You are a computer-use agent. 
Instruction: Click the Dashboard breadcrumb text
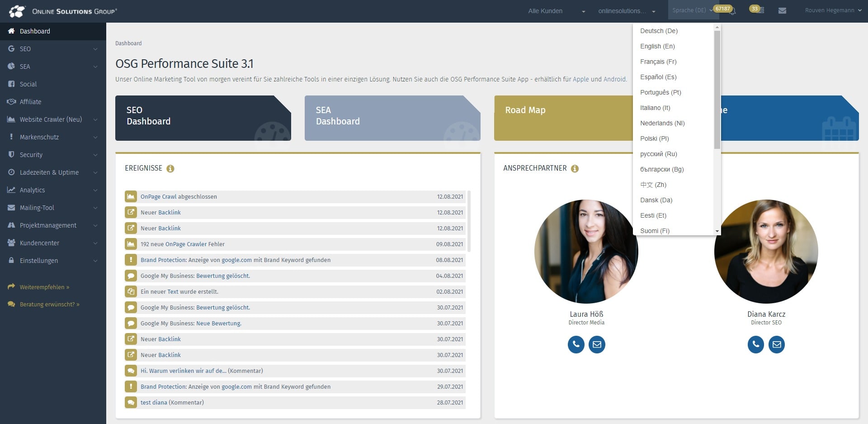pos(128,43)
